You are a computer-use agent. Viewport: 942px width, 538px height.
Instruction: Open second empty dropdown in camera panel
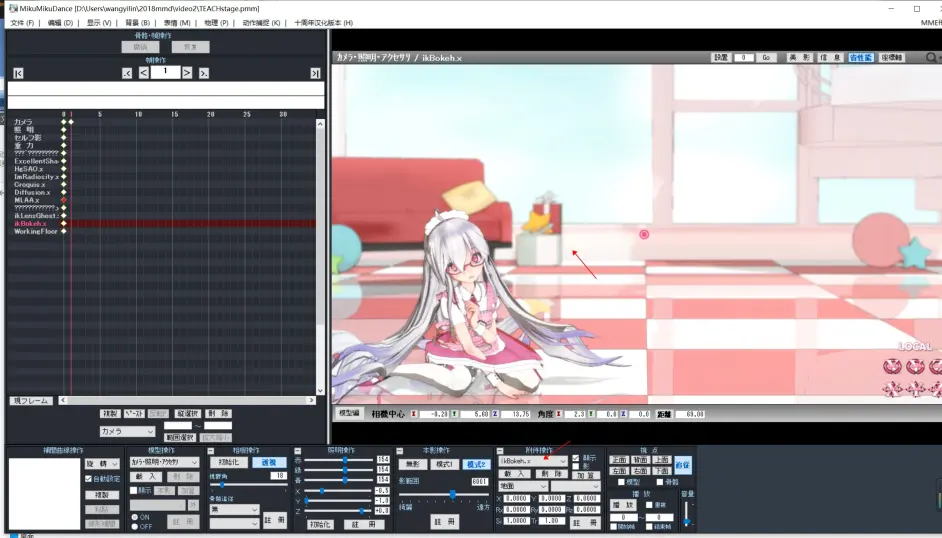pyautogui.click(x=234, y=523)
